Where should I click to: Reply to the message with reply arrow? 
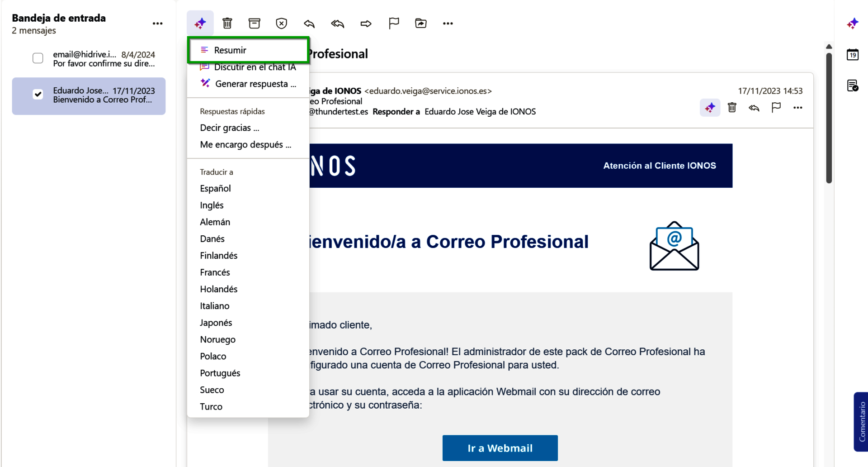[x=309, y=23]
